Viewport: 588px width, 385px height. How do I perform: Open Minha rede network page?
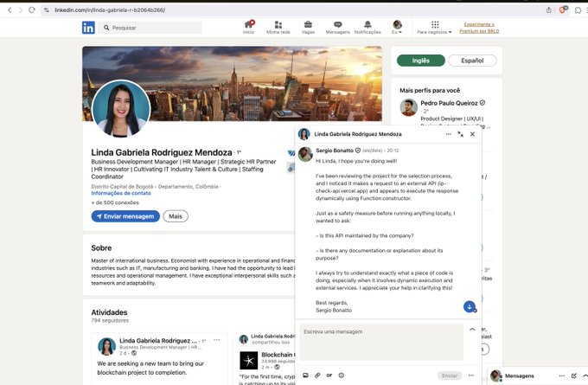pyautogui.click(x=278, y=28)
